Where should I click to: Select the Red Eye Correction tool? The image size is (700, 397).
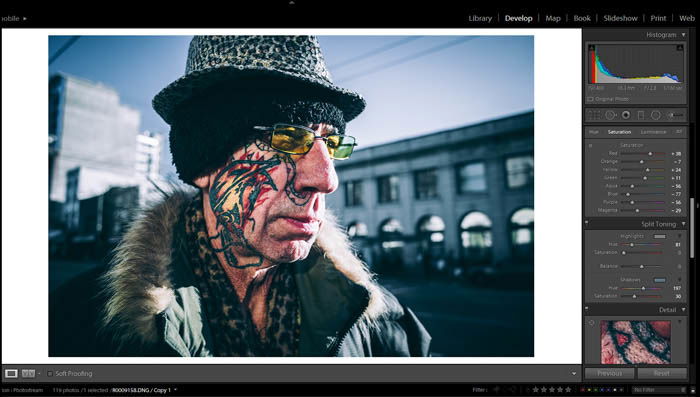coord(626,115)
